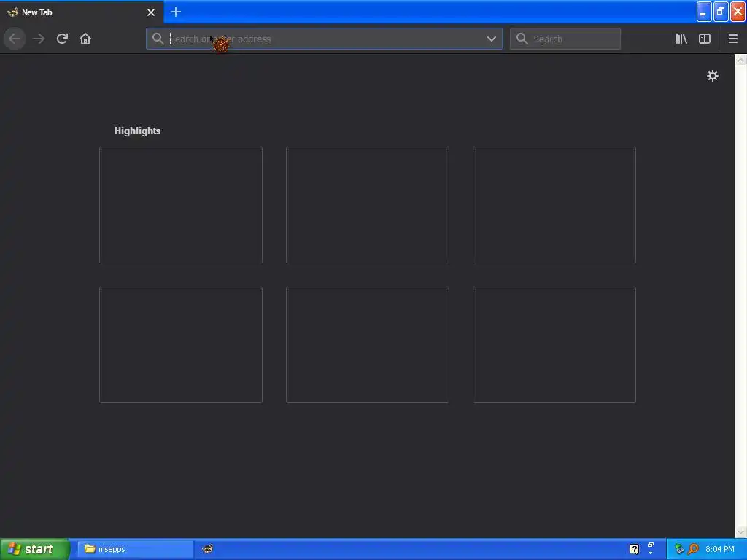Open a new tab with plus button

(x=176, y=12)
